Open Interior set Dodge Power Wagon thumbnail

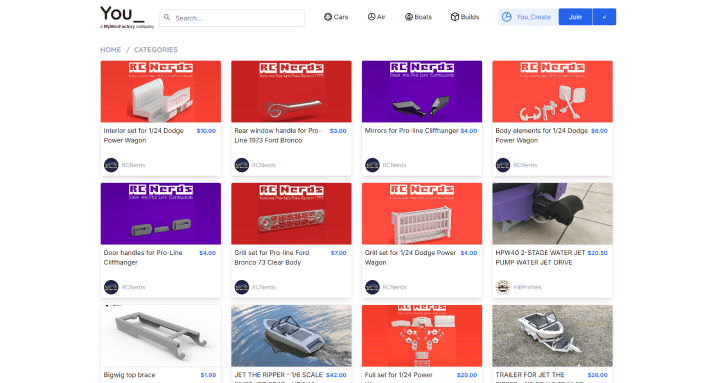pyautogui.click(x=161, y=92)
